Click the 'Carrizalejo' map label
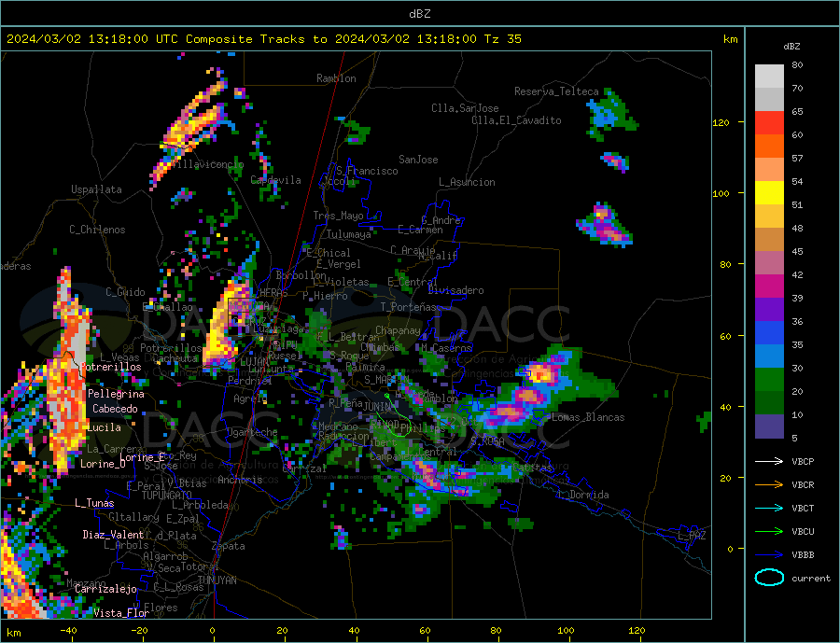Image resolution: width=840 pixels, height=643 pixels. pyautogui.click(x=105, y=590)
